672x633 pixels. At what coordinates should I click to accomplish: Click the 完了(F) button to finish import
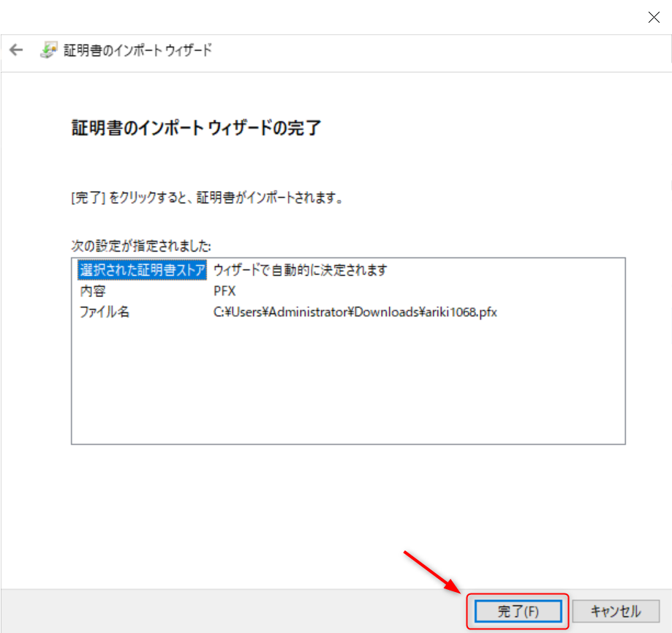click(518, 611)
